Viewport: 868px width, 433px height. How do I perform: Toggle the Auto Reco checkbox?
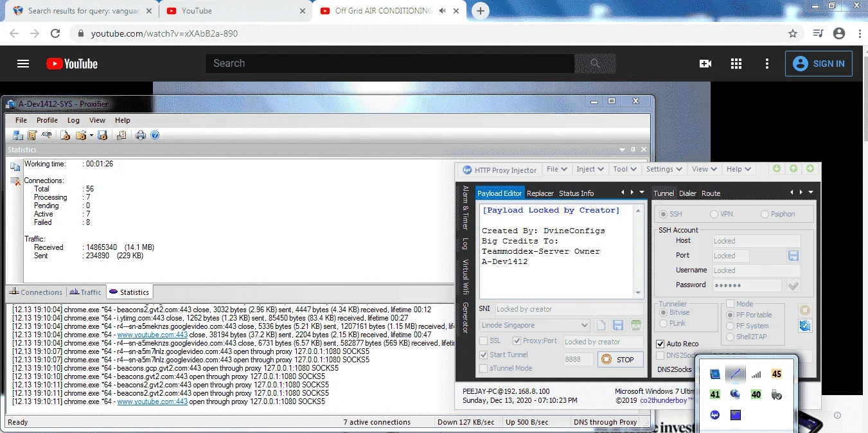pos(660,344)
